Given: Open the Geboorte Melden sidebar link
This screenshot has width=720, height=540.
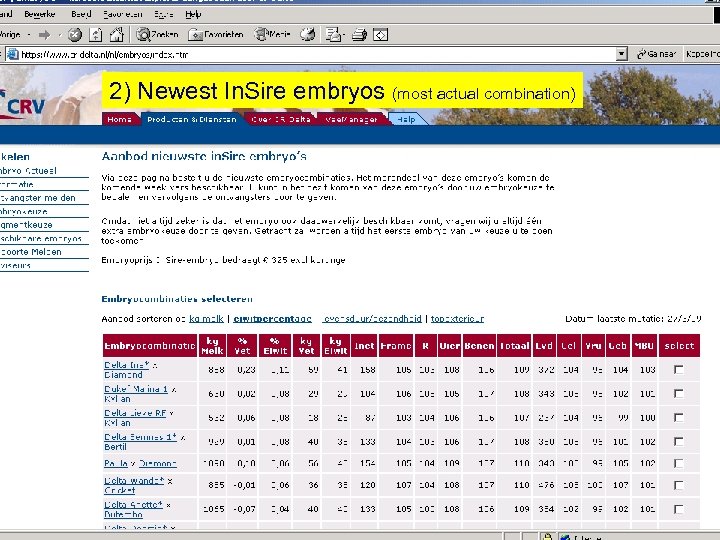Looking at the screenshot, I should (x=31, y=252).
